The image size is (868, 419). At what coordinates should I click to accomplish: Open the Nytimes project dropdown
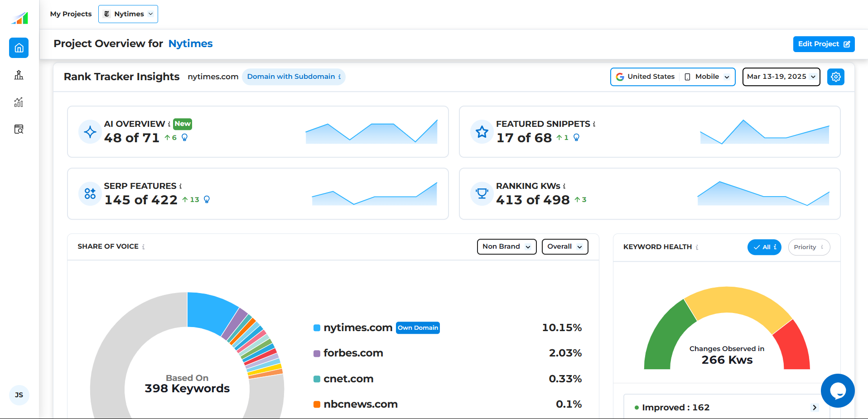[128, 14]
